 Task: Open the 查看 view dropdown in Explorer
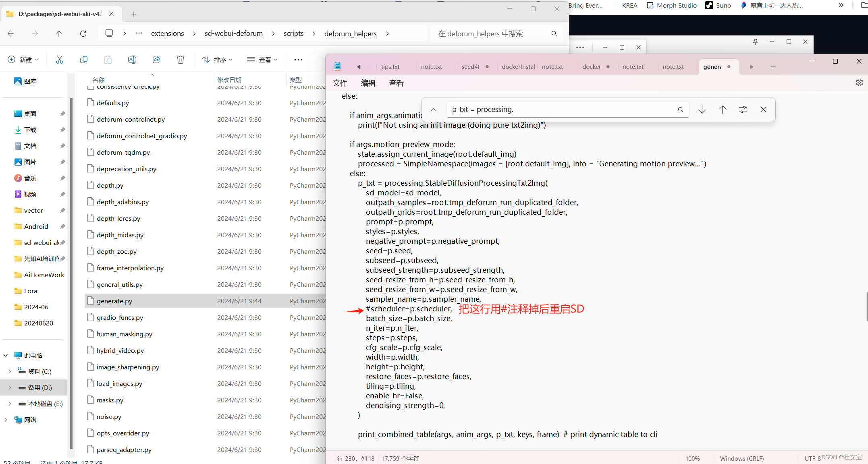click(x=262, y=60)
